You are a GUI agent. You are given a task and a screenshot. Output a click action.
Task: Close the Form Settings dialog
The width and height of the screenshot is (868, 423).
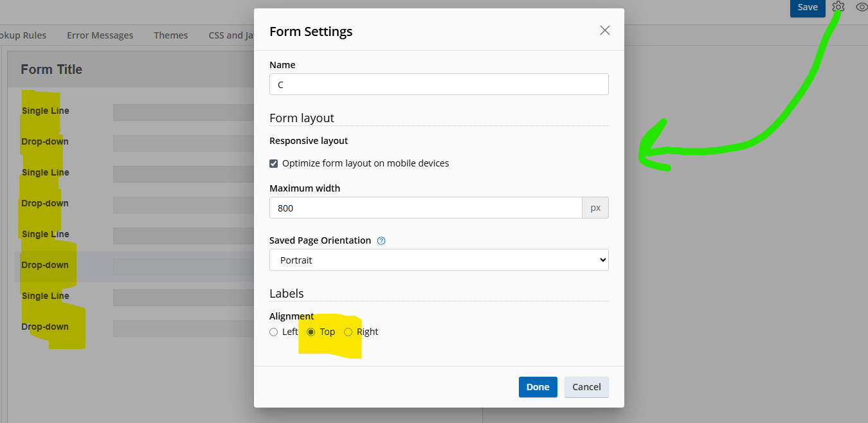[x=604, y=30]
